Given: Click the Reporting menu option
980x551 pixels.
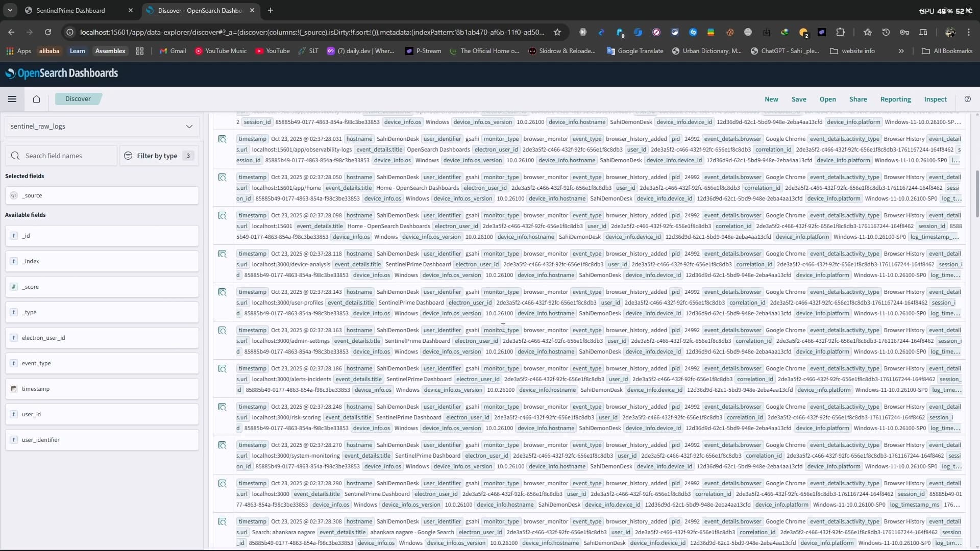Looking at the screenshot, I should coord(895,99).
